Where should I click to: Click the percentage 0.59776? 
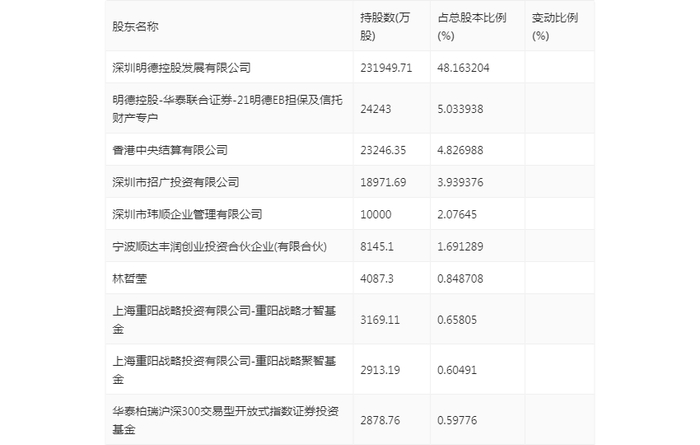click(457, 420)
